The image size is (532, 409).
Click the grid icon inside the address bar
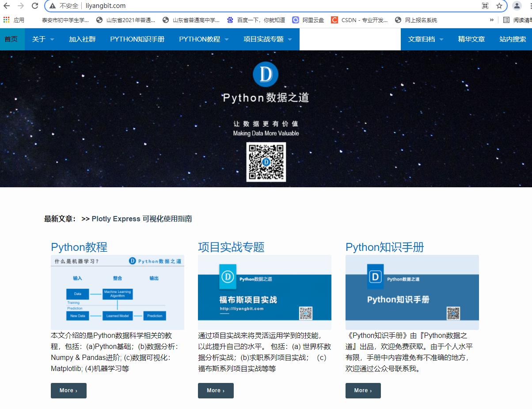coord(485,5)
